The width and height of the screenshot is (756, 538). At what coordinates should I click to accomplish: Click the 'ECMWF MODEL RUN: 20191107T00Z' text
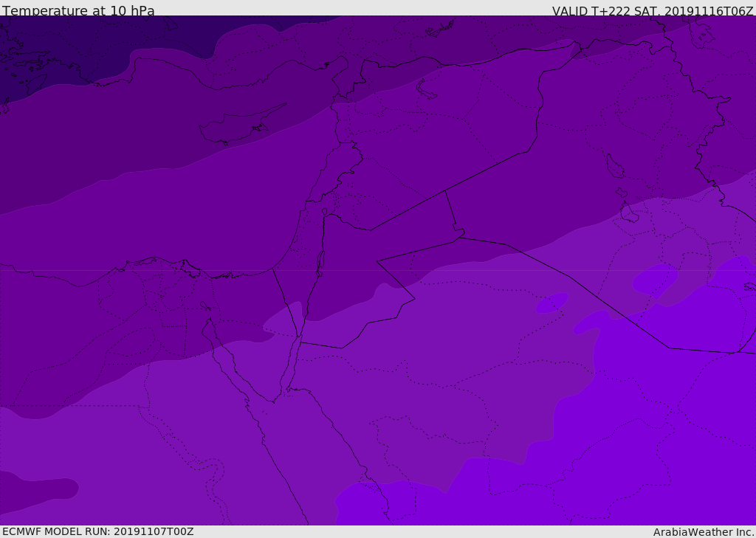click(x=98, y=531)
